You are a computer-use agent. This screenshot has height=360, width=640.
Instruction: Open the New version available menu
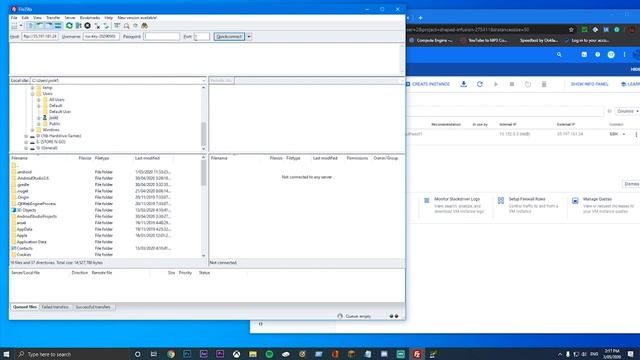click(137, 18)
